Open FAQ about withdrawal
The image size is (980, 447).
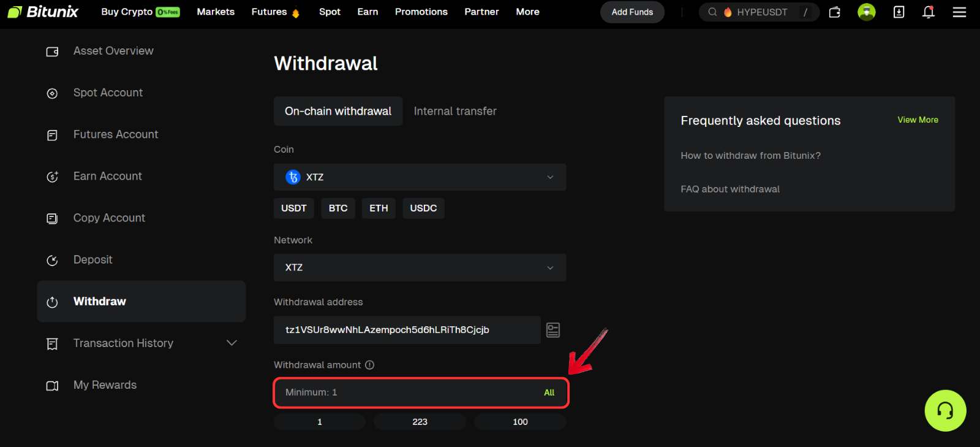point(730,189)
